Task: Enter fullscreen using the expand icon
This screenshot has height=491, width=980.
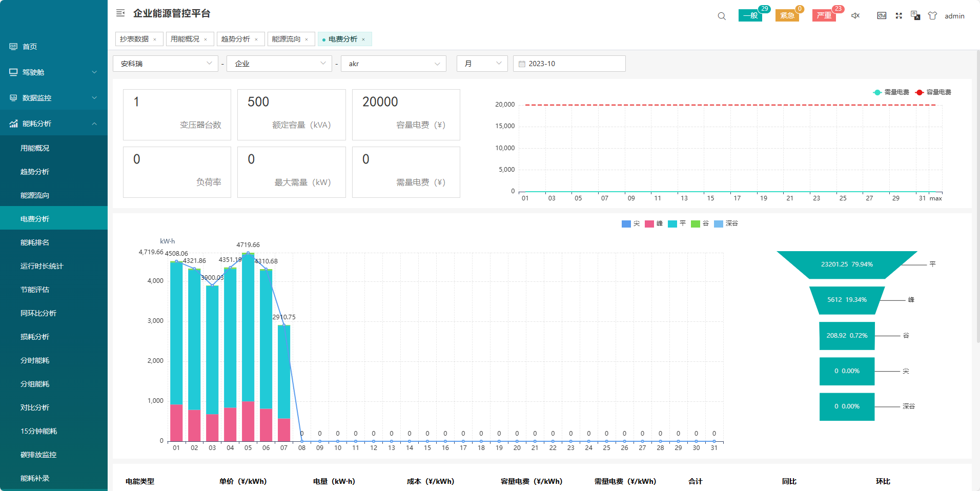Action: click(x=899, y=16)
